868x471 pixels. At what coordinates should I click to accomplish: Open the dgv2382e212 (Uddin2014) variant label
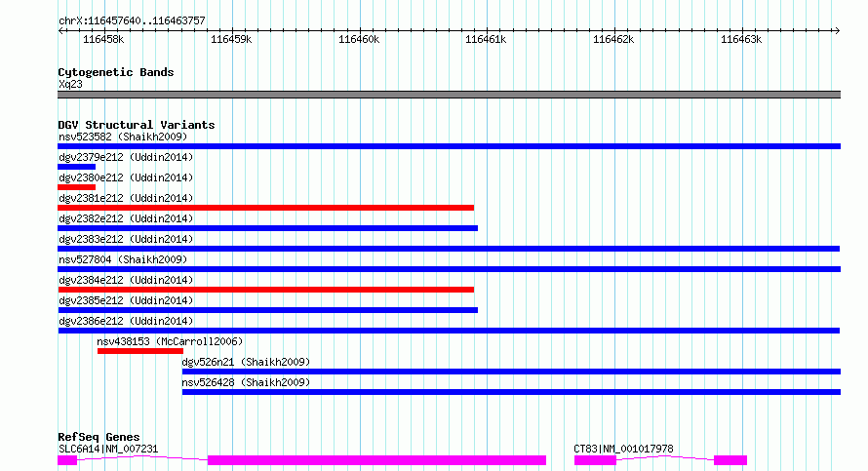[x=126, y=218]
